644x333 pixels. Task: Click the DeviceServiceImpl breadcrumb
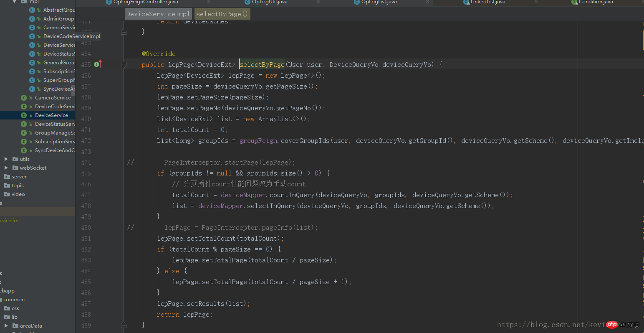point(158,14)
